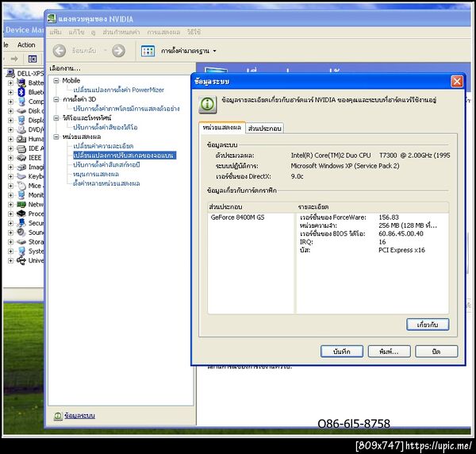Close the System Information dialog

[x=457, y=82]
